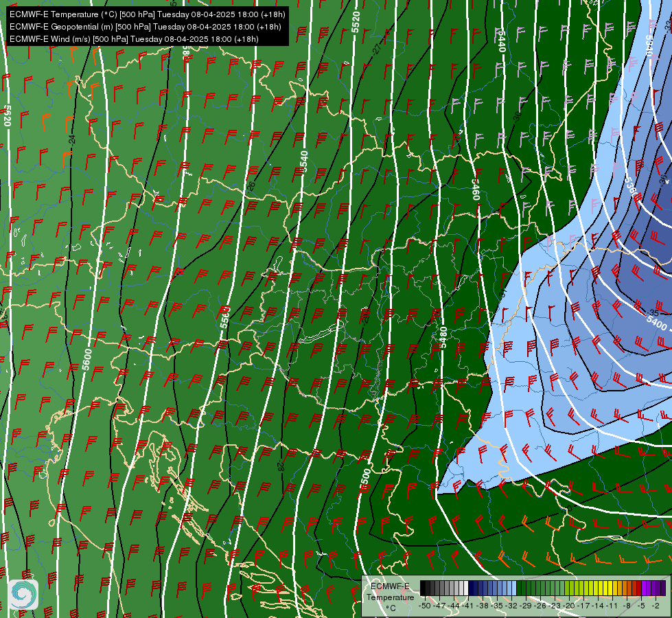Click the ECMWF-E Wind (m/s) title line

(134, 39)
